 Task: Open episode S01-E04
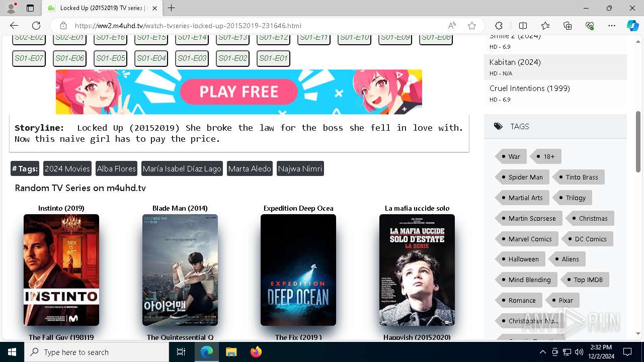[151, 58]
